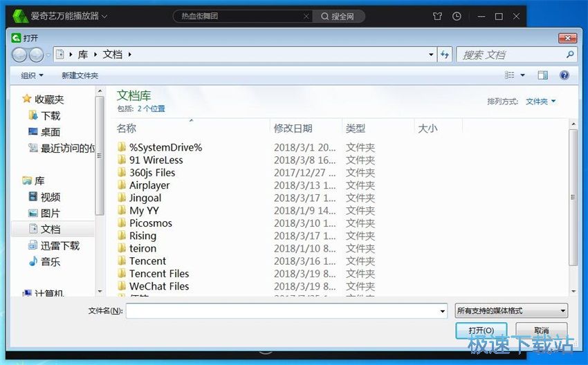Screen dimensions: 588x365
Task: Click the 打开(O) button
Action: (481, 330)
